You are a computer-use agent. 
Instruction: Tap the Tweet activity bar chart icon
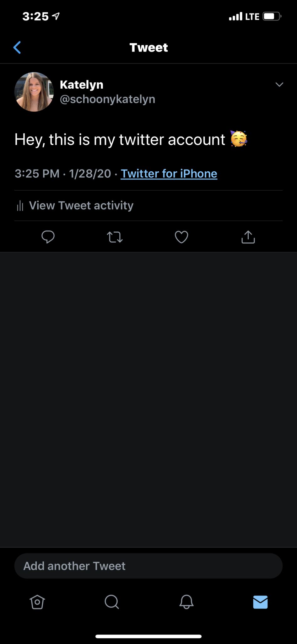click(20, 206)
